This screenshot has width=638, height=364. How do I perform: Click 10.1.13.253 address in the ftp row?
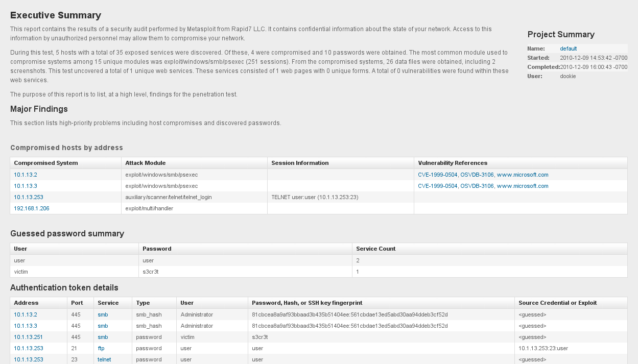(29, 348)
